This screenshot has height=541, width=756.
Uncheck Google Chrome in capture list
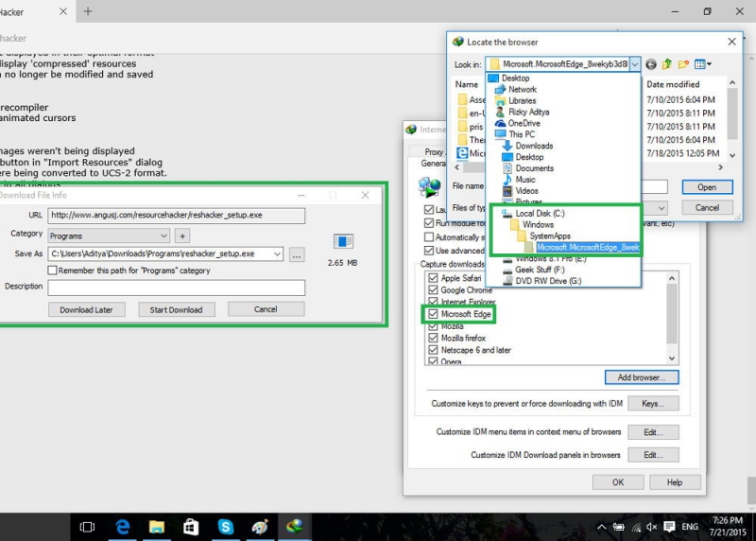pyautogui.click(x=433, y=290)
